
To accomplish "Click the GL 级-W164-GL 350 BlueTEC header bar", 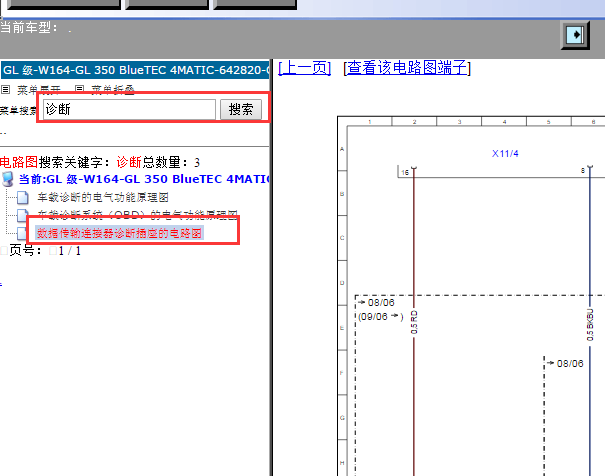I will [135, 70].
